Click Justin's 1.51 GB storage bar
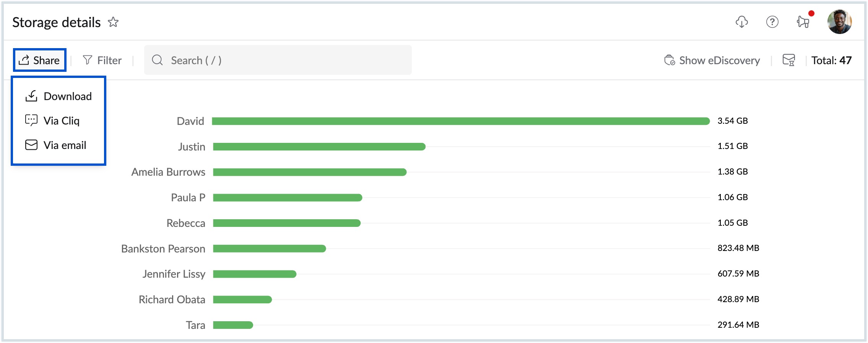 pyautogui.click(x=319, y=147)
